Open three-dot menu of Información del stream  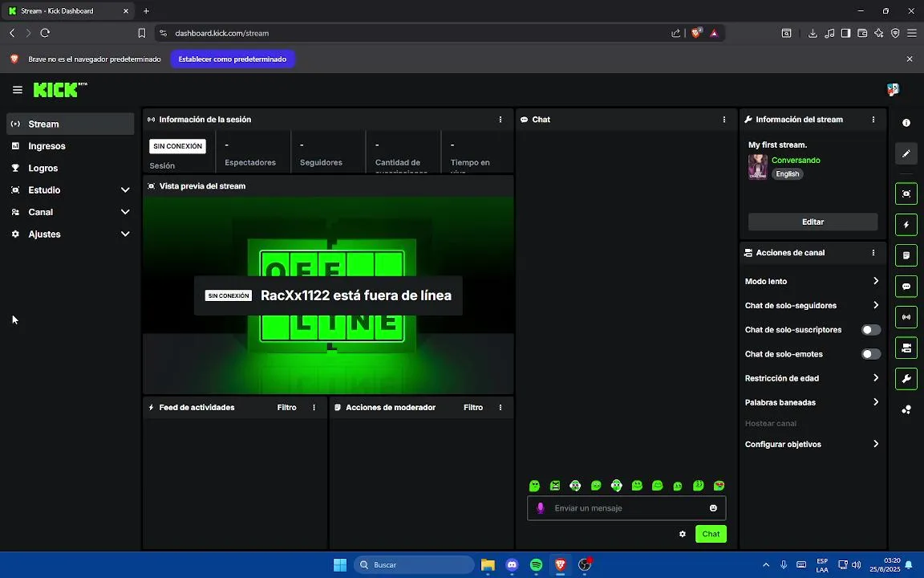[x=873, y=119]
